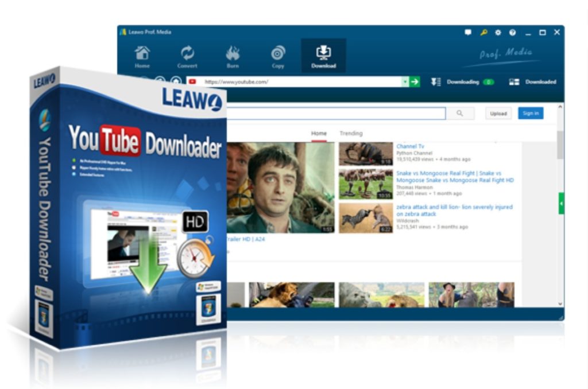Open the 'Trailer HD | A24' title link
Viewport: 588px width, 389px height.
(246, 239)
